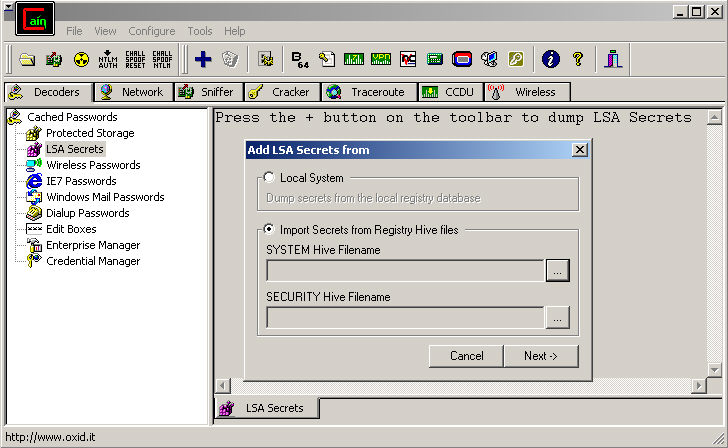728x448 pixels.
Task: Switch to the Decoders tab
Action: coord(49,92)
